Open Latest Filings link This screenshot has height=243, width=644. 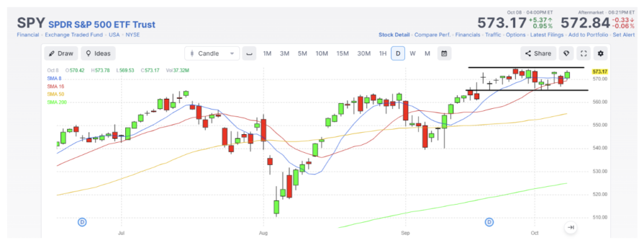[547, 35]
